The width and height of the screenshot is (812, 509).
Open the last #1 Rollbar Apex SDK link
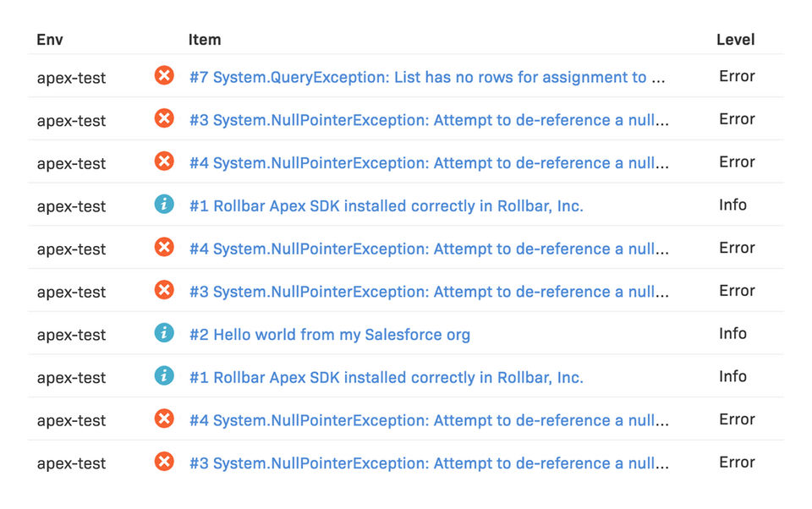pos(387,378)
